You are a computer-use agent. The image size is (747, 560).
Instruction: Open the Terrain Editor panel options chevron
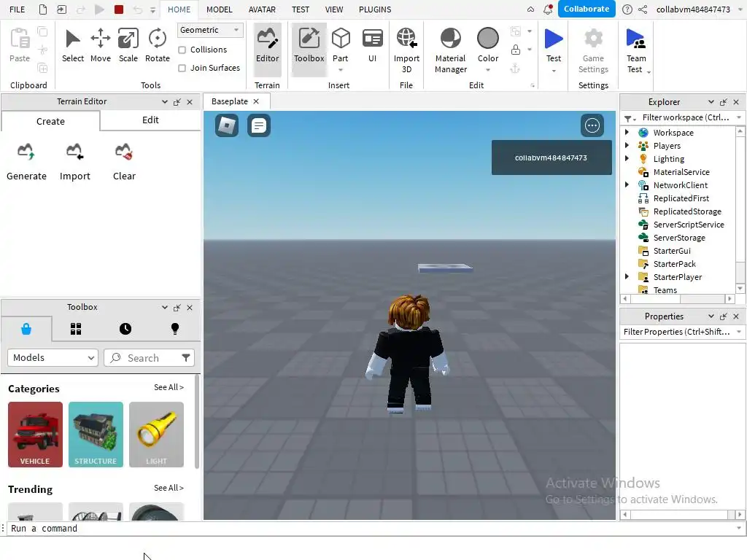164,102
